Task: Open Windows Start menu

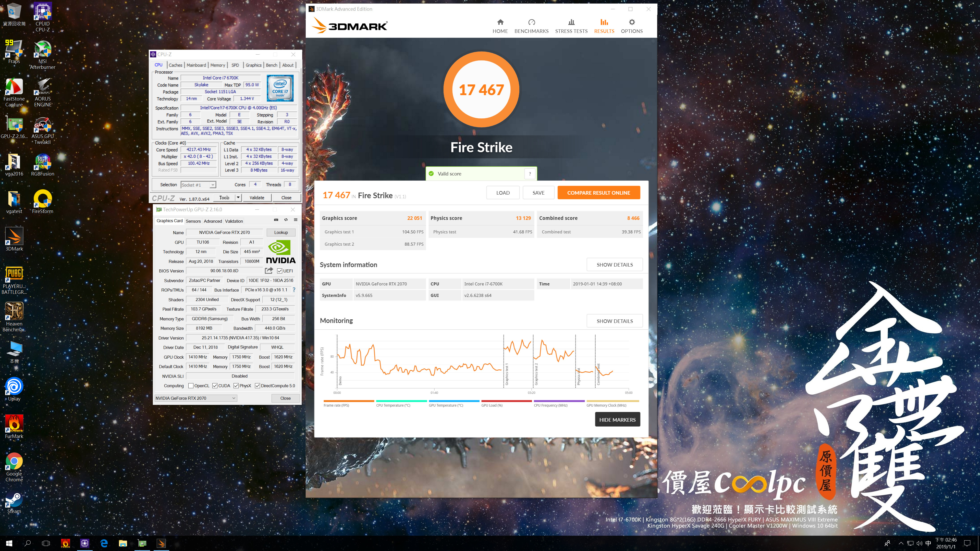Action: [9, 543]
